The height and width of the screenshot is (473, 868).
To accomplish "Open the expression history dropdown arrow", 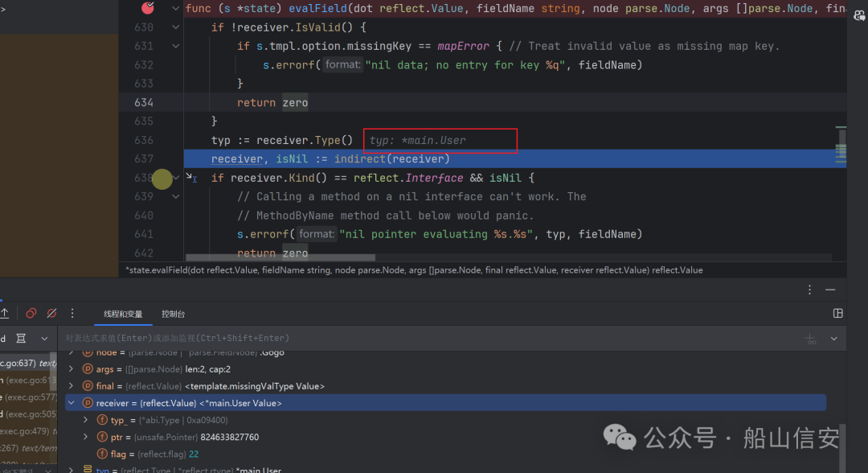I will pos(833,339).
